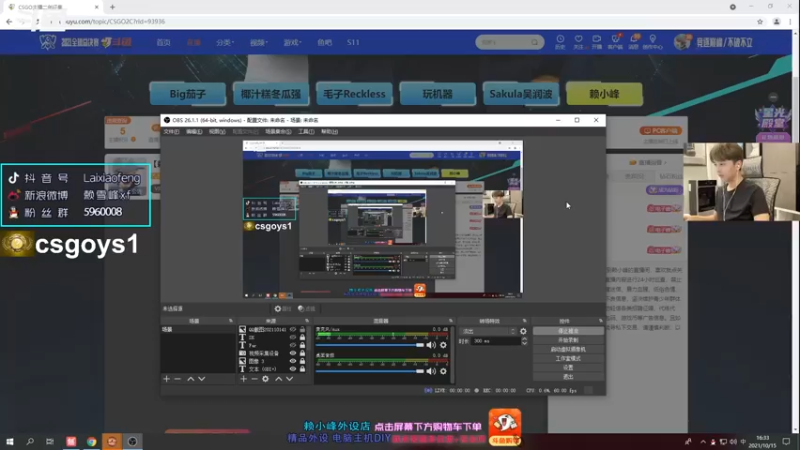Bookmark this page with star icon
This screenshot has height=450, width=800.
pyautogui.click(x=760, y=21)
